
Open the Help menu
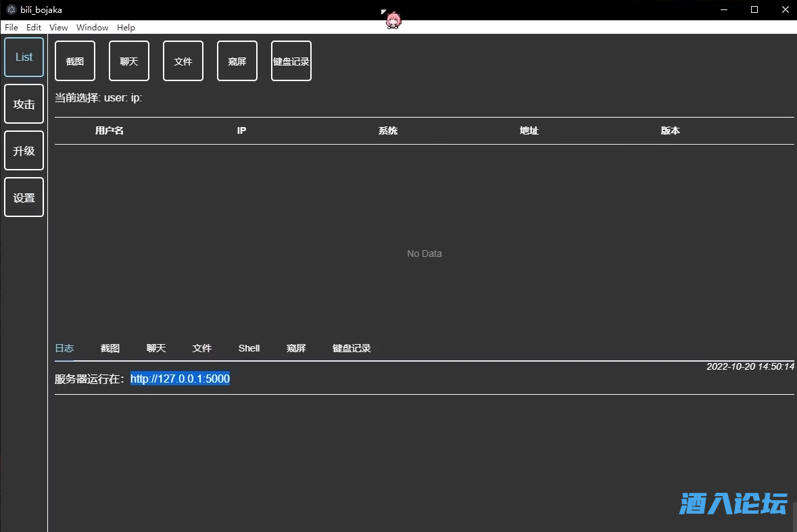tap(126, 28)
